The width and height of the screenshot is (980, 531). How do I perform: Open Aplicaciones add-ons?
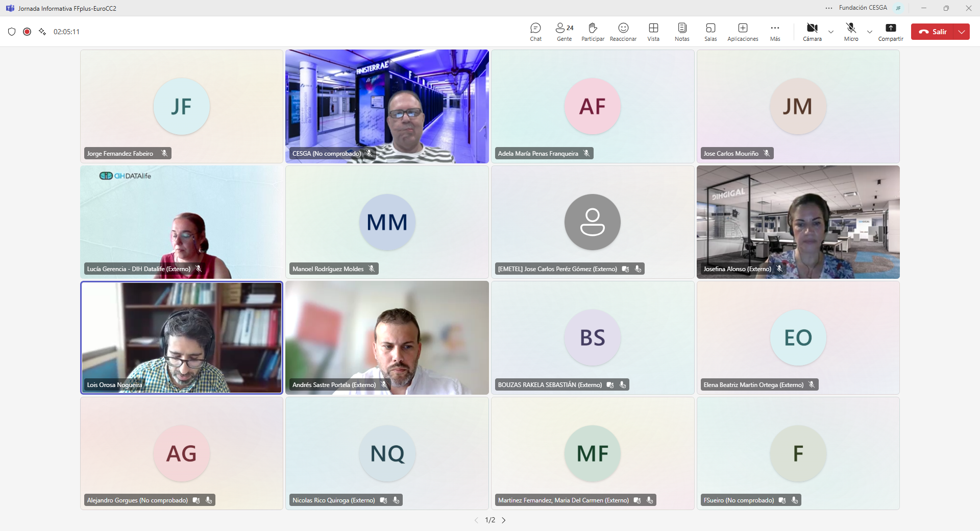[743, 32]
